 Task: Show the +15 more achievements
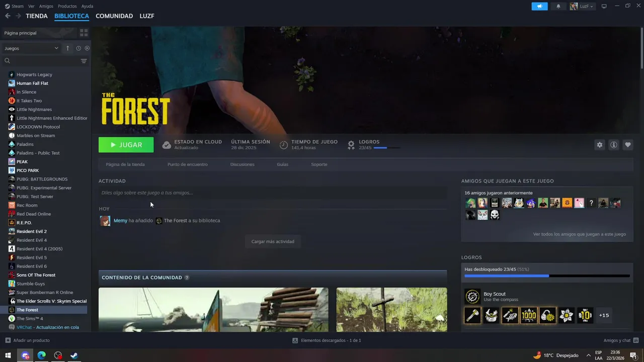coord(604,315)
